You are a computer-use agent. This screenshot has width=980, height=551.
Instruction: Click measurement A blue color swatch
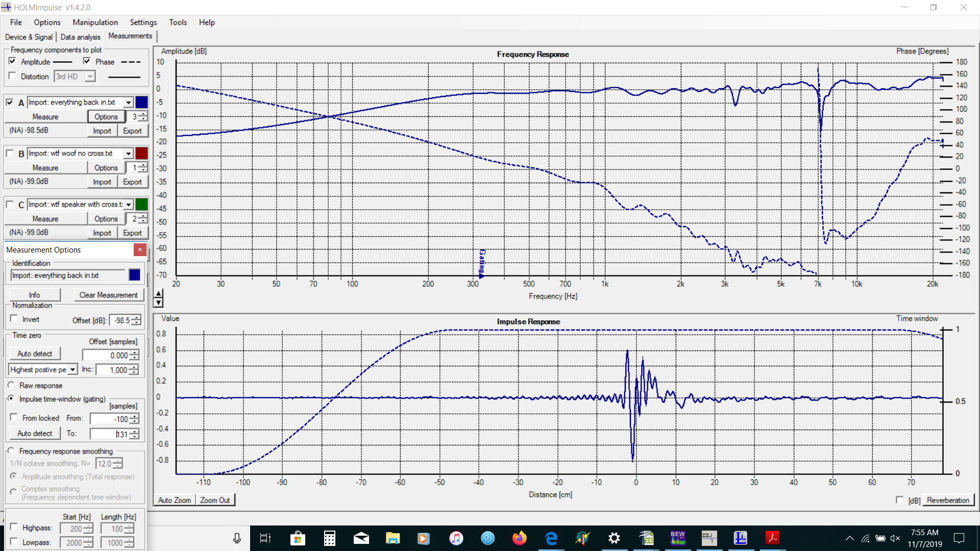141,103
